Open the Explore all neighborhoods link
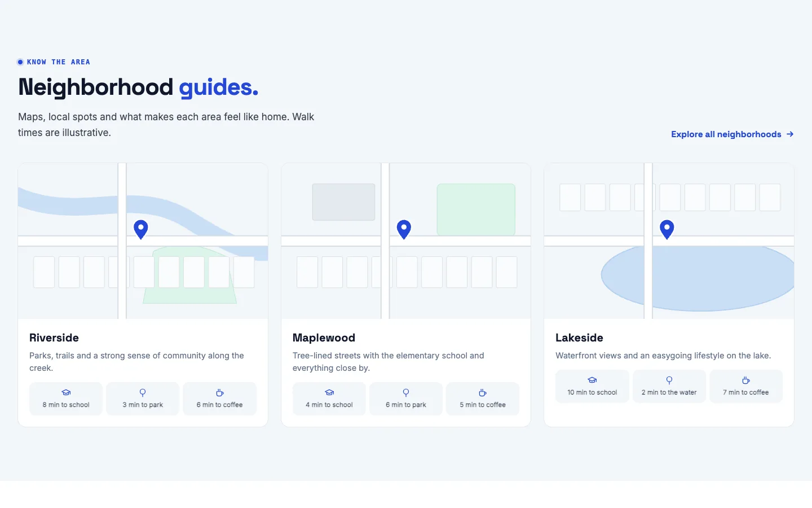The width and height of the screenshot is (812, 508). pos(732,134)
